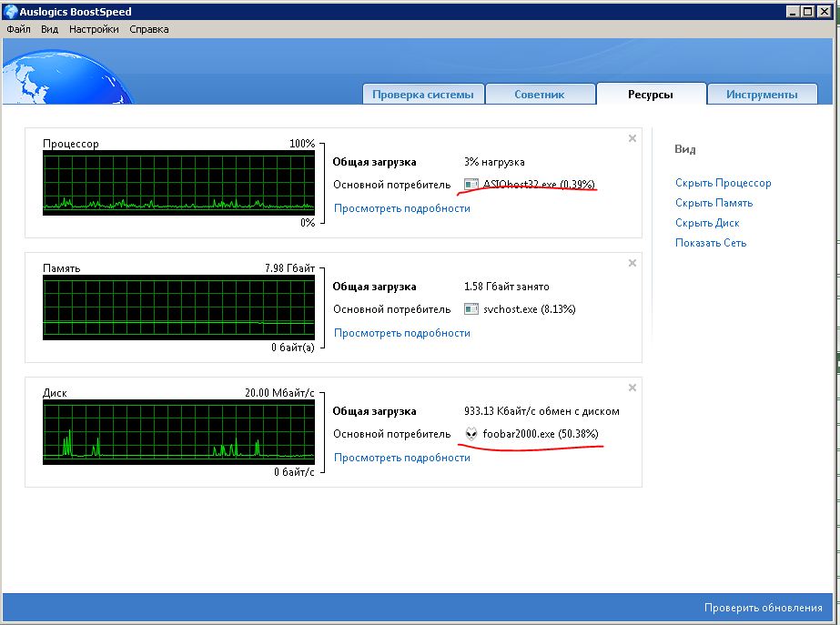Close the Память panel with its X
This screenshot has height=625, width=840.
pyautogui.click(x=633, y=263)
